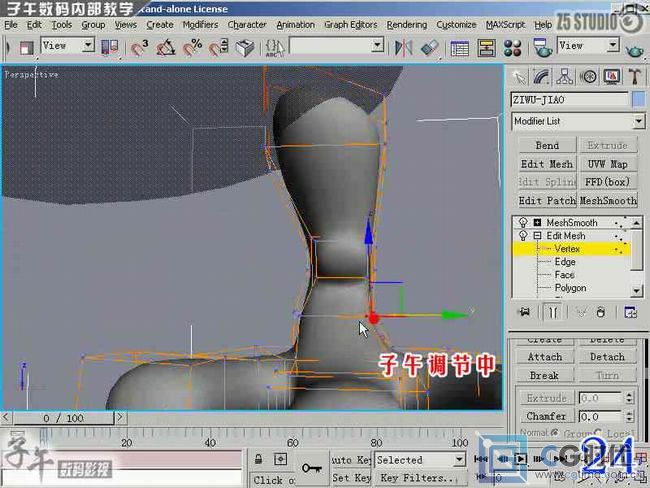650x488 pixels.
Task: Click the Spinner Snap Toggle icon
Action: pyautogui.click(x=218, y=47)
